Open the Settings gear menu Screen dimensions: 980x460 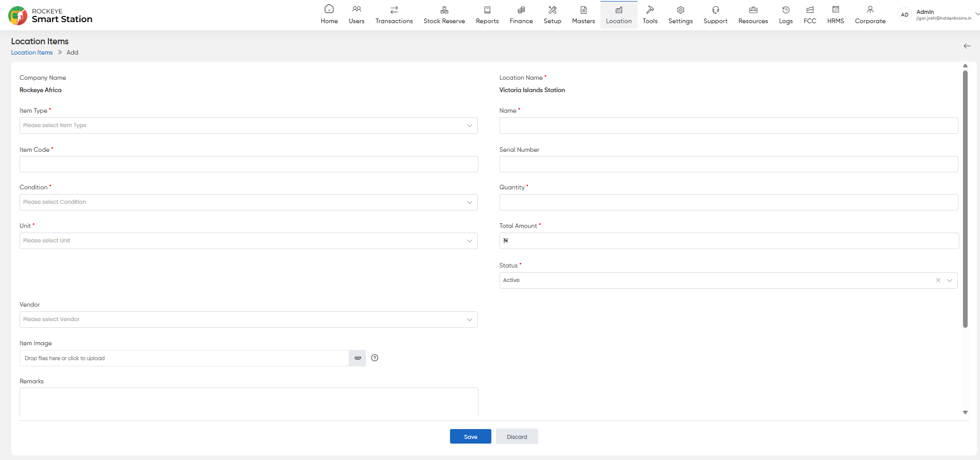pyautogui.click(x=680, y=10)
